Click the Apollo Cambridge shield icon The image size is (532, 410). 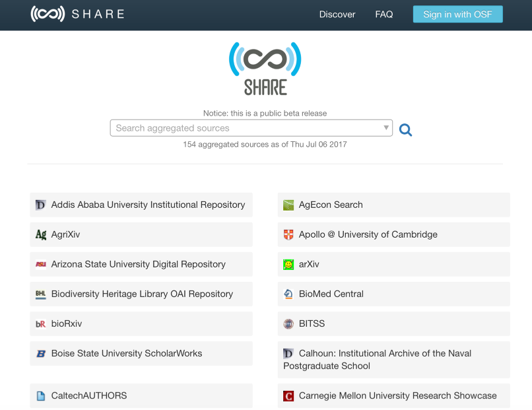tap(288, 234)
